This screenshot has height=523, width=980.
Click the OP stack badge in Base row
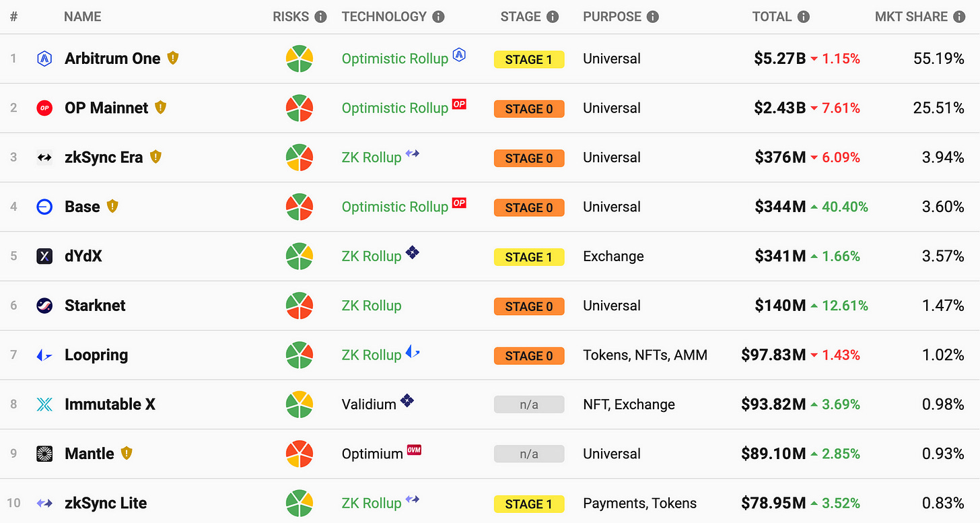[x=459, y=203]
